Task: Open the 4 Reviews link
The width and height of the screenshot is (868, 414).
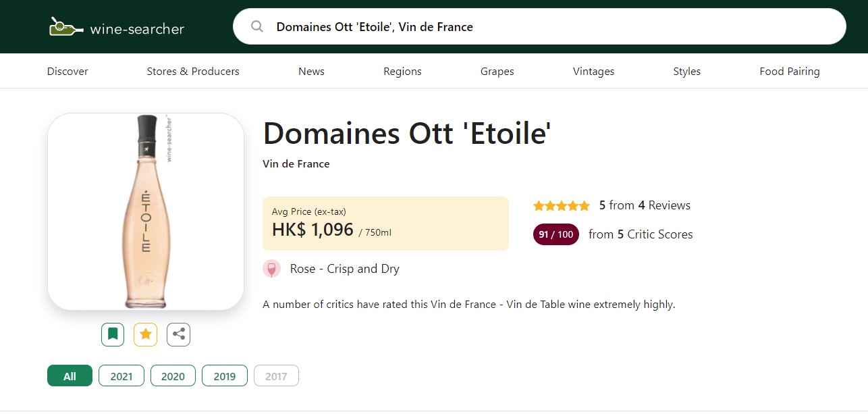Action: pyautogui.click(x=664, y=205)
